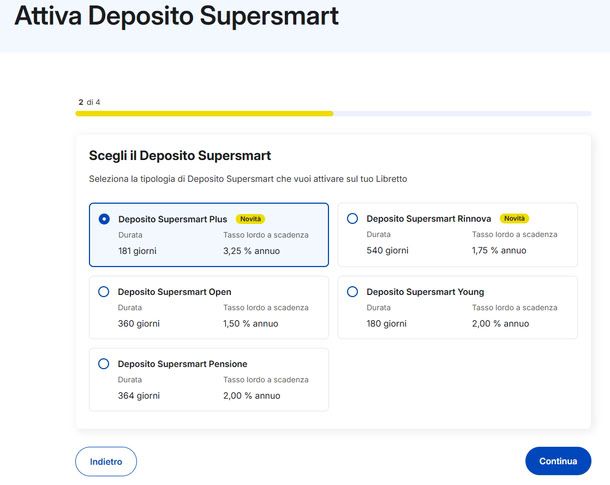The image size is (610, 485).
Task: Click the '1,50 % annuo' rate
Action: coord(251,324)
